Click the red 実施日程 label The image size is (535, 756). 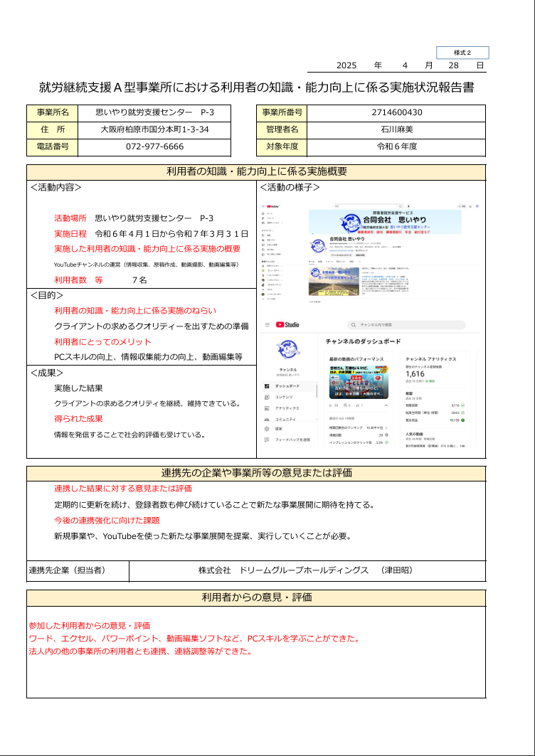70,234
